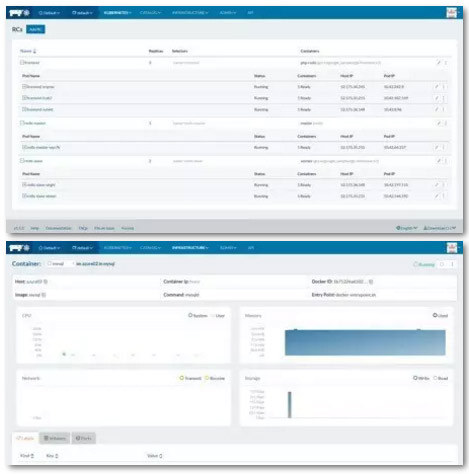Collapse the redis-master RC row using its box icon
Screen dimensions: 469x474
click(22, 123)
